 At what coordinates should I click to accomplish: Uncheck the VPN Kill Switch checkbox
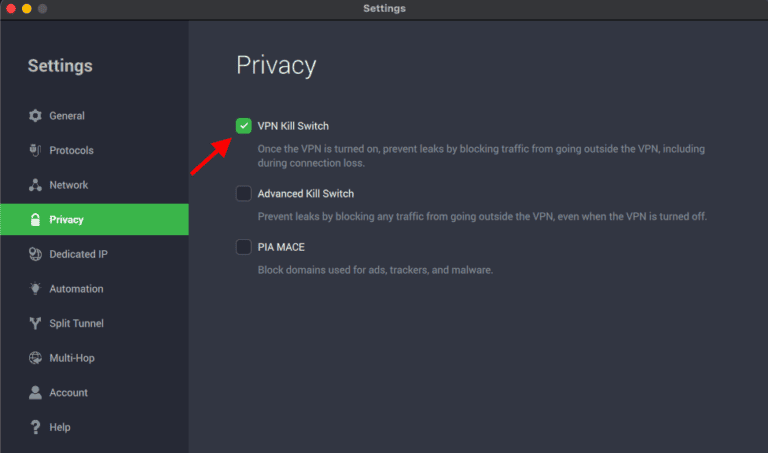pos(243,126)
